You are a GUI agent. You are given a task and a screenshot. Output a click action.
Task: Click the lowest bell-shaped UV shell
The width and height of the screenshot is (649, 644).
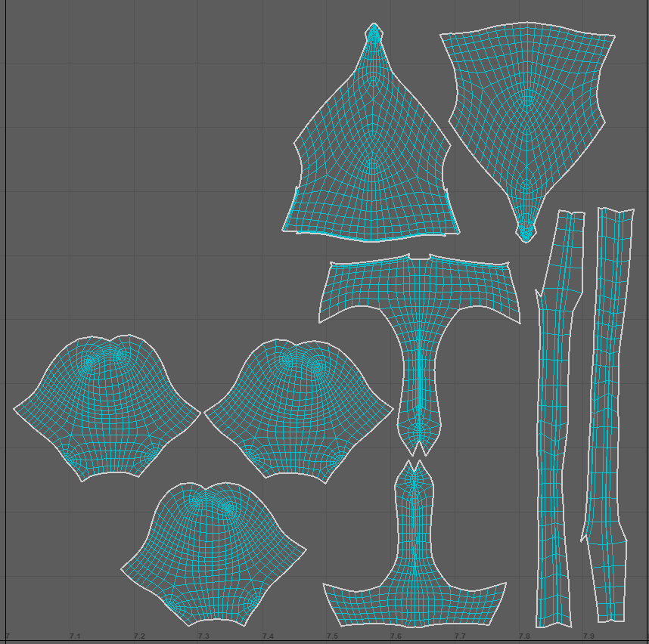coord(213,554)
